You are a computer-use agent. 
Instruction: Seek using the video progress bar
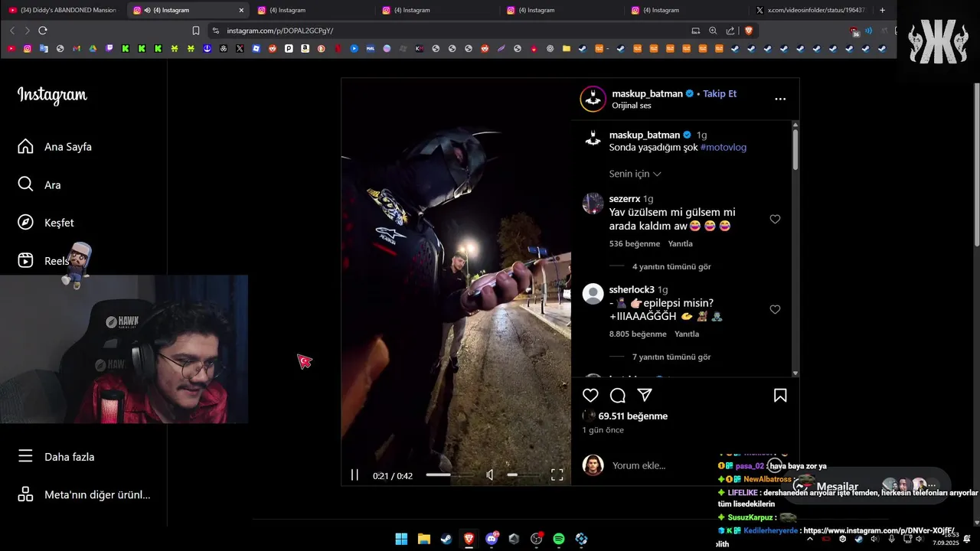[449, 474]
